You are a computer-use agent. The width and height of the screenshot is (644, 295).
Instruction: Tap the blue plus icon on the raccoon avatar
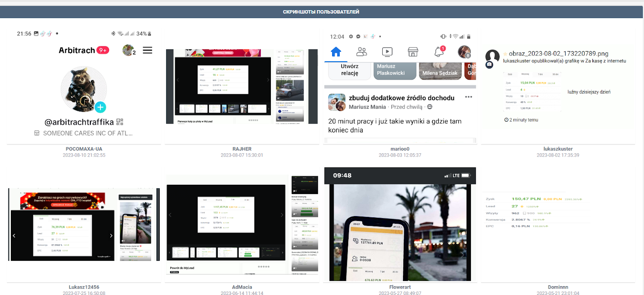pos(101,107)
